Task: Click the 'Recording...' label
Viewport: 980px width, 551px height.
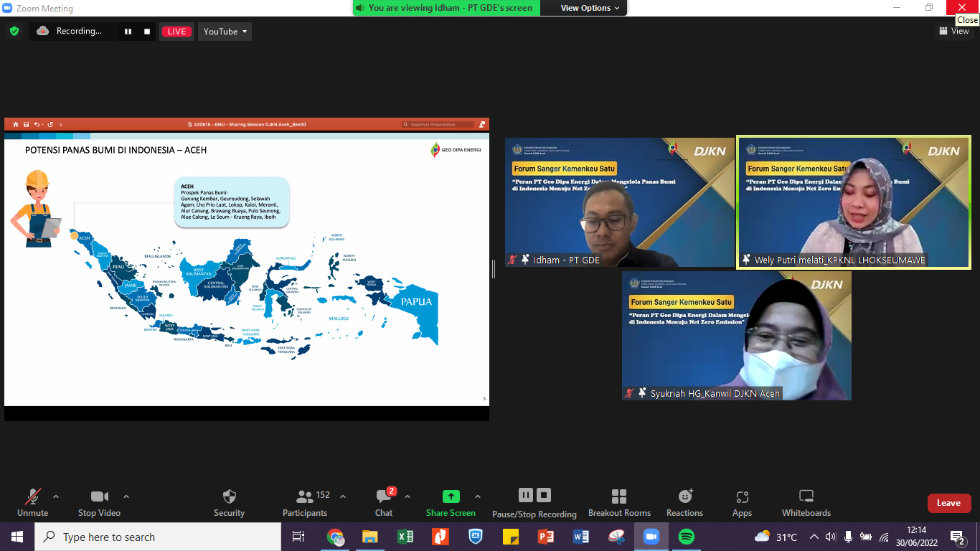Action: (x=79, y=32)
